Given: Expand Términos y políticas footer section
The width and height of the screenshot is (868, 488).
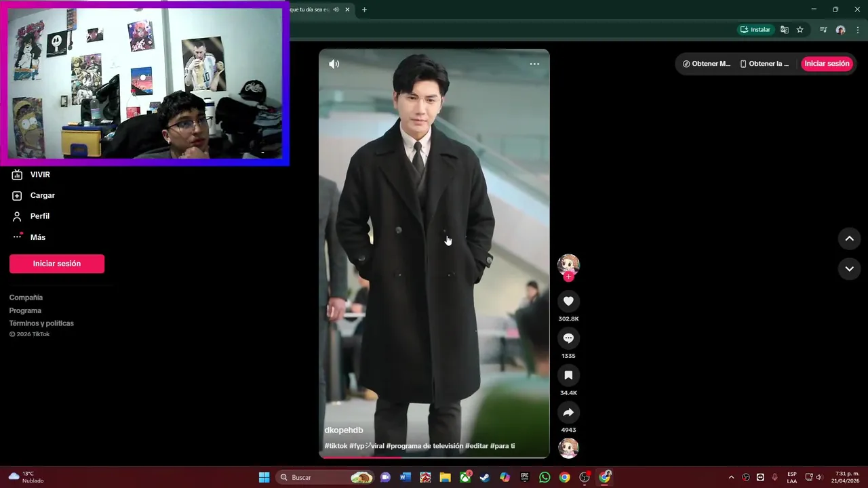Looking at the screenshot, I should pos(41,323).
